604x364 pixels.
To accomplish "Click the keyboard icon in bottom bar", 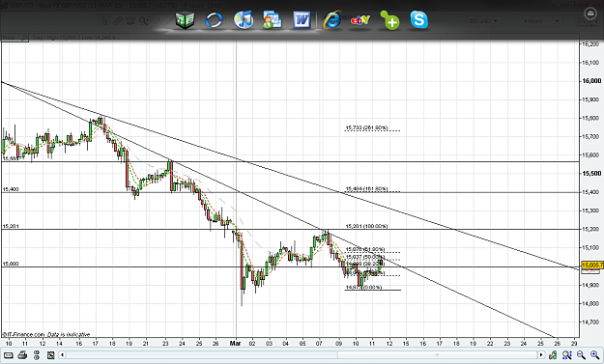I will coord(8,355).
